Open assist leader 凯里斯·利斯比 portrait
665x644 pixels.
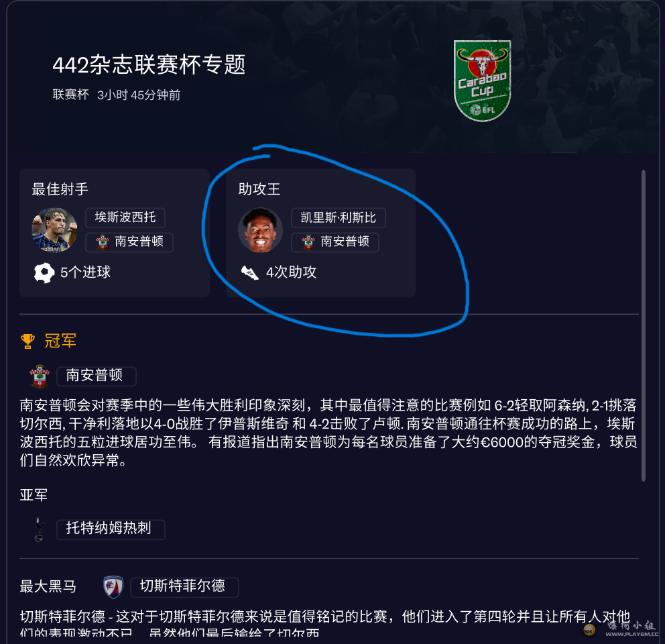tap(260, 230)
